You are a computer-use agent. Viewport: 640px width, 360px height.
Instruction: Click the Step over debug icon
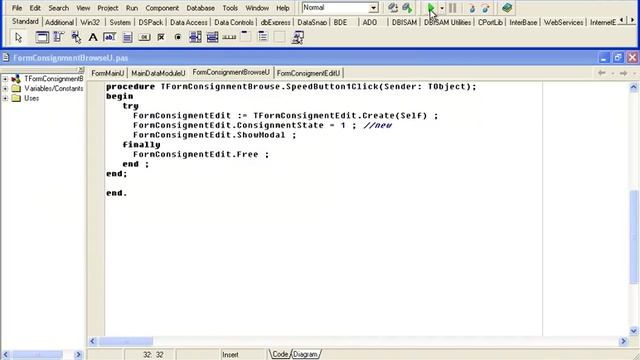[x=485, y=8]
